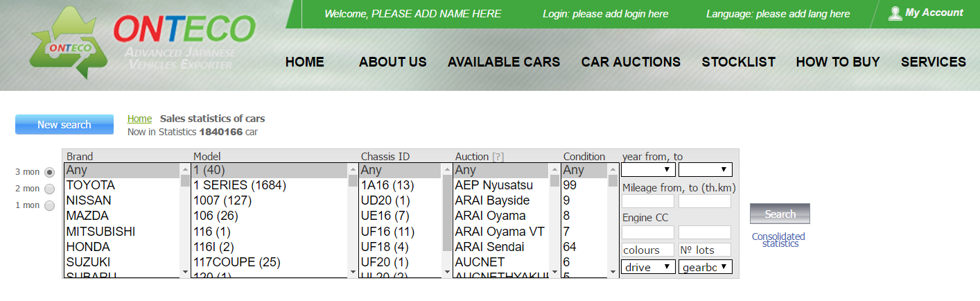Click the Engine CC to field
980x301 pixels.
[705, 232]
